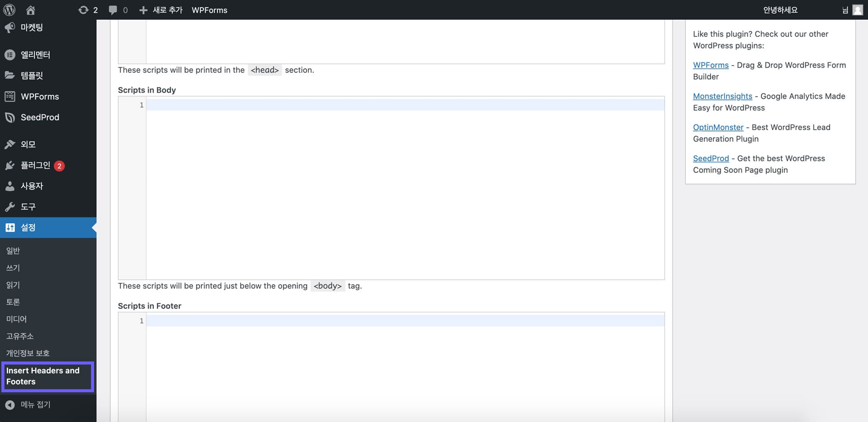Open the SeedProd sidebar menu
Image resolution: width=868 pixels, height=422 pixels.
48,117
